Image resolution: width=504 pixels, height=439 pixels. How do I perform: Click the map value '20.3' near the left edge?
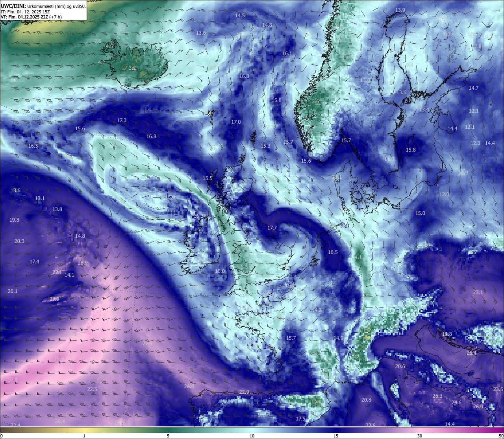[x=19, y=241]
